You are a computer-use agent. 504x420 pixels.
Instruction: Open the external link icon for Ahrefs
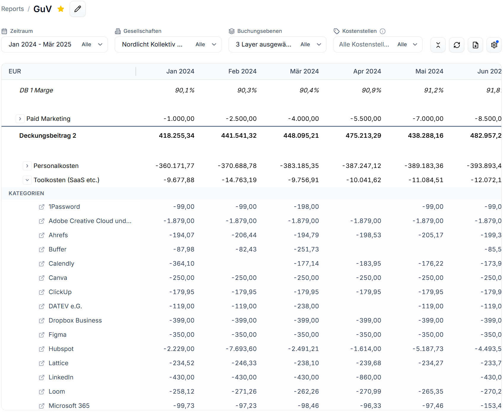point(42,235)
